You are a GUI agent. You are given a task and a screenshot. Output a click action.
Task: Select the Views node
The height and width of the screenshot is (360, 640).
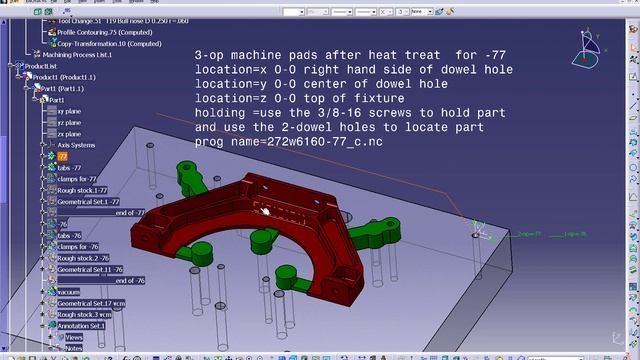(x=74, y=338)
